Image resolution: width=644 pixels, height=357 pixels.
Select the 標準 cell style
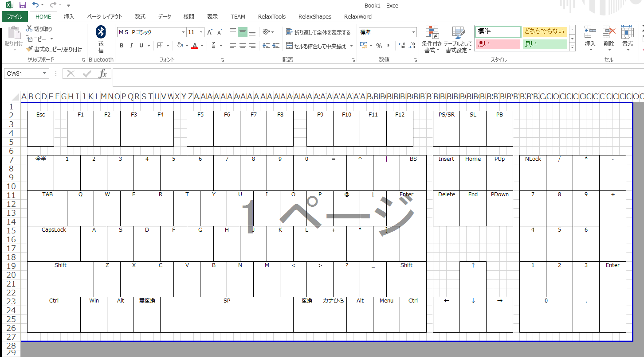[498, 31]
